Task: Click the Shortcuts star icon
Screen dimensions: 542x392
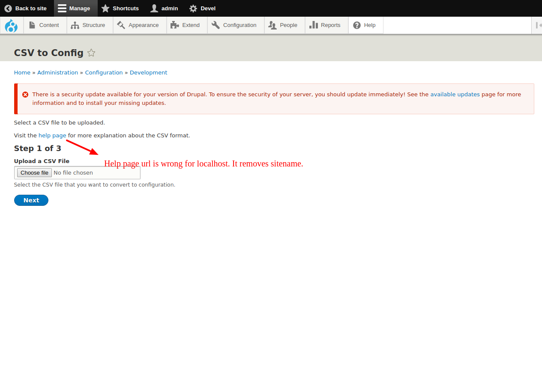Action: (x=105, y=8)
